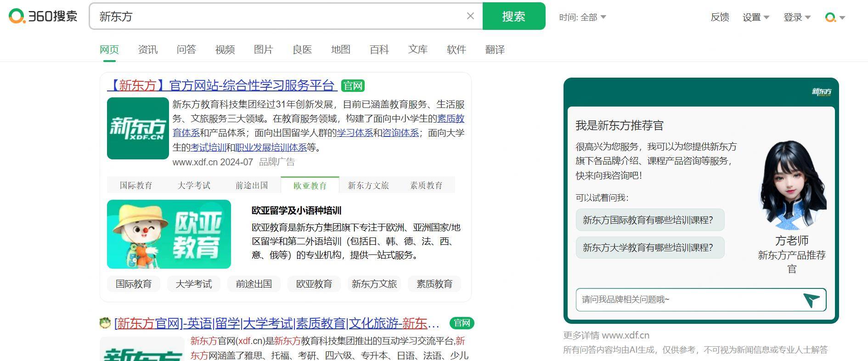Expand the 设置 dropdown menu
This screenshot has height=361, width=868.
click(x=755, y=17)
